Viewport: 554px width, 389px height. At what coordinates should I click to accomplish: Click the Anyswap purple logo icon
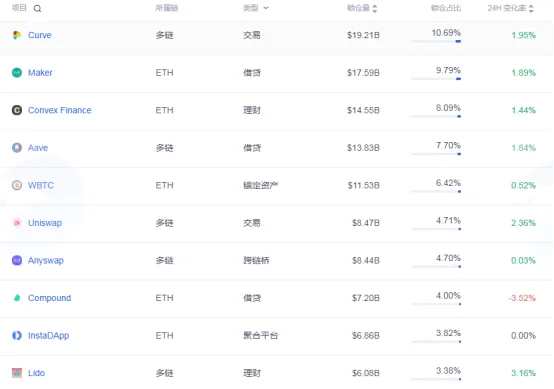(17, 260)
